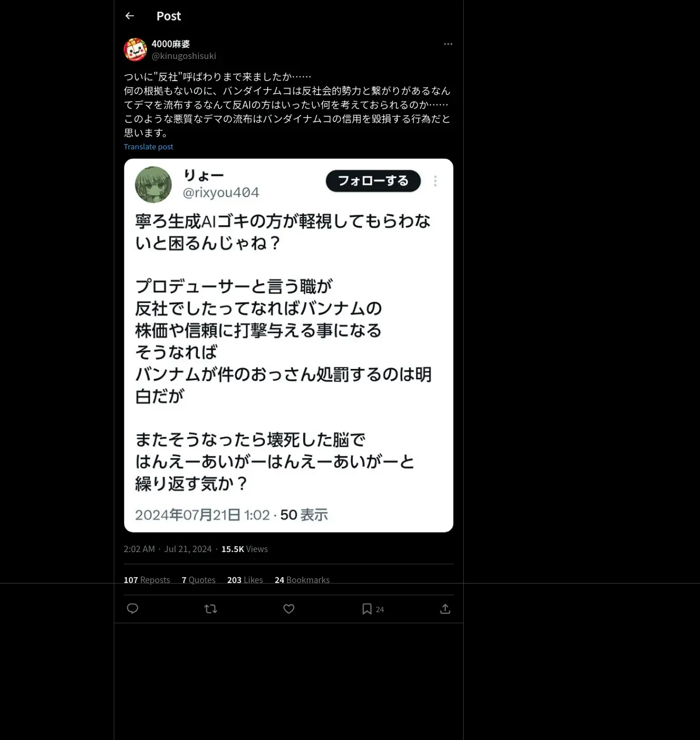The image size is (700, 740).
Task: View the 107 Reposts list
Action: (x=147, y=580)
